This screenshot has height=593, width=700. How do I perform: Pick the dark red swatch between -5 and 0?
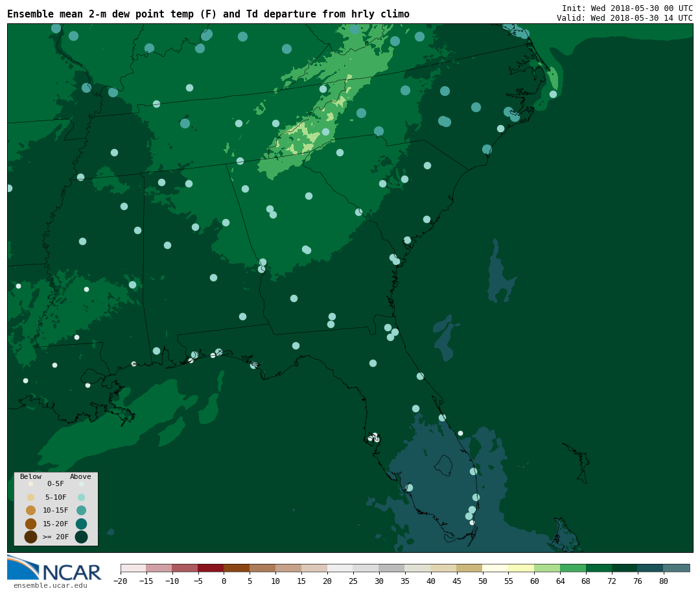tap(211, 568)
